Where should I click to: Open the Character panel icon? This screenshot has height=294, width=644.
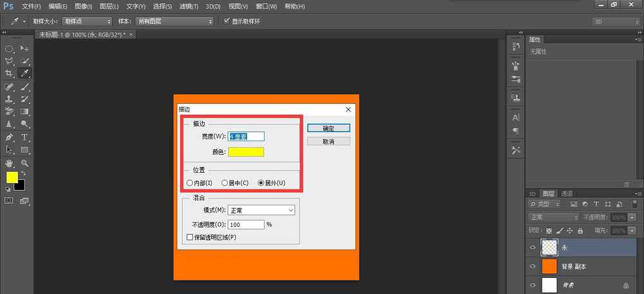[516, 118]
